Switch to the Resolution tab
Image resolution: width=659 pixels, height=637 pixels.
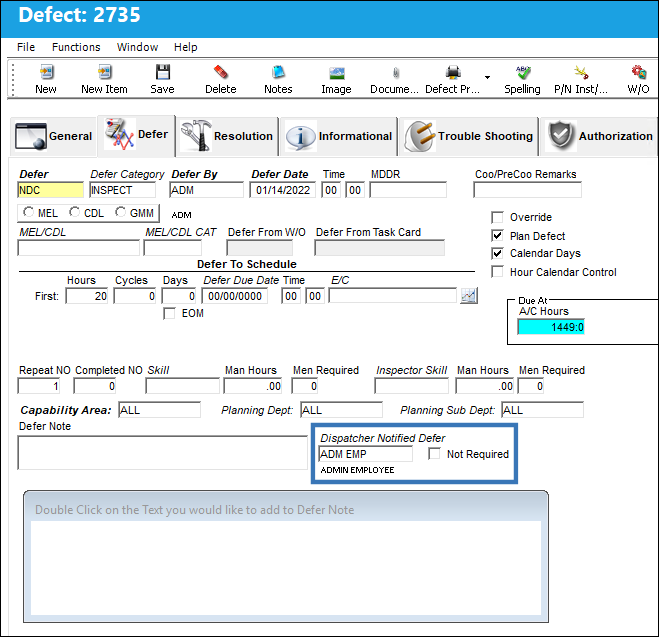(x=227, y=136)
